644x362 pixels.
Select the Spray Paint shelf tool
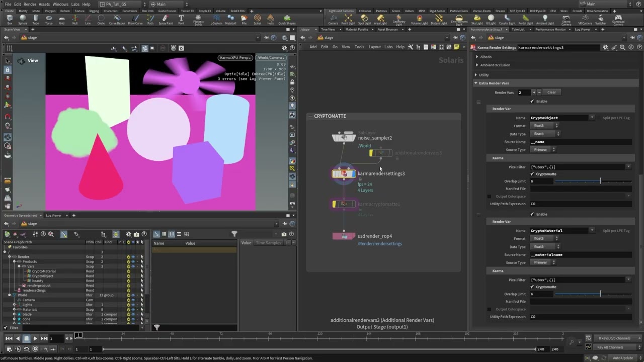(x=166, y=19)
